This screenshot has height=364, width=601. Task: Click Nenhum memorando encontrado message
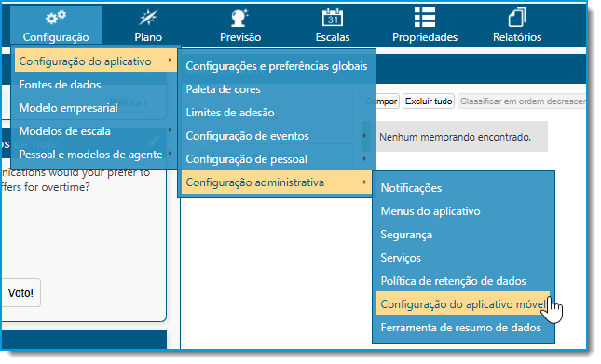(455, 137)
